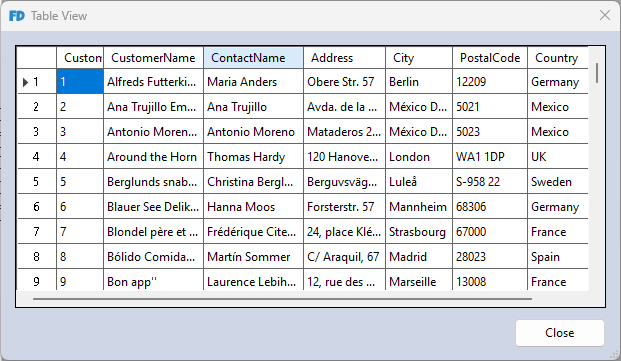
Task: Select the highlighted customer ID cell 1
Action: click(x=80, y=82)
